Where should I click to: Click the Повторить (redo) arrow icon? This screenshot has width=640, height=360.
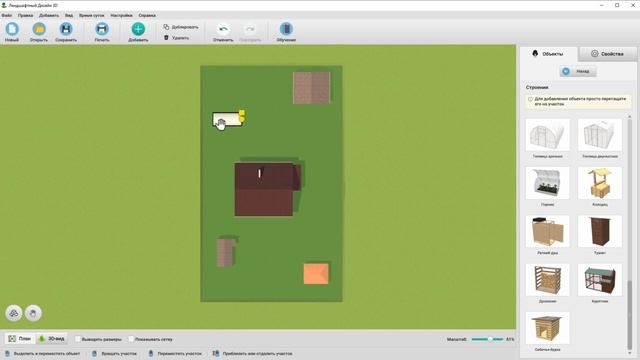click(250, 29)
